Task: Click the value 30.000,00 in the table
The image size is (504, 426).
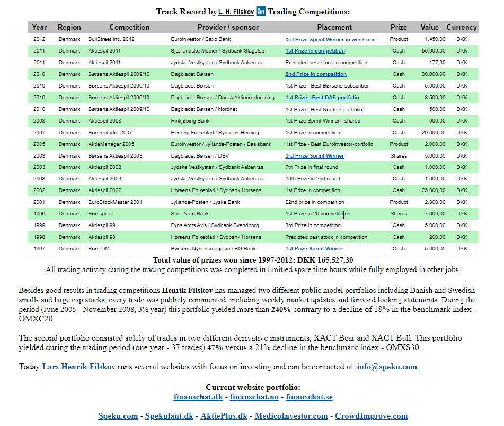Action: (434, 74)
